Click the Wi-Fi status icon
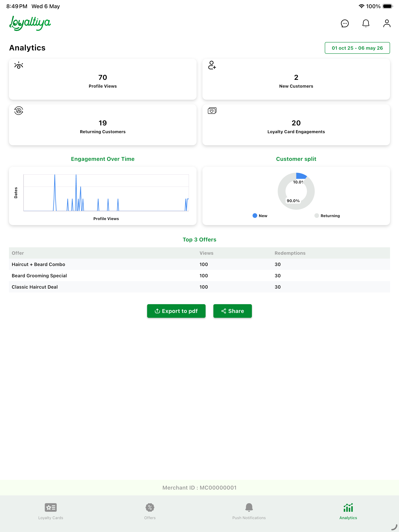Viewport: 399px width, 532px height. tap(361, 6)
